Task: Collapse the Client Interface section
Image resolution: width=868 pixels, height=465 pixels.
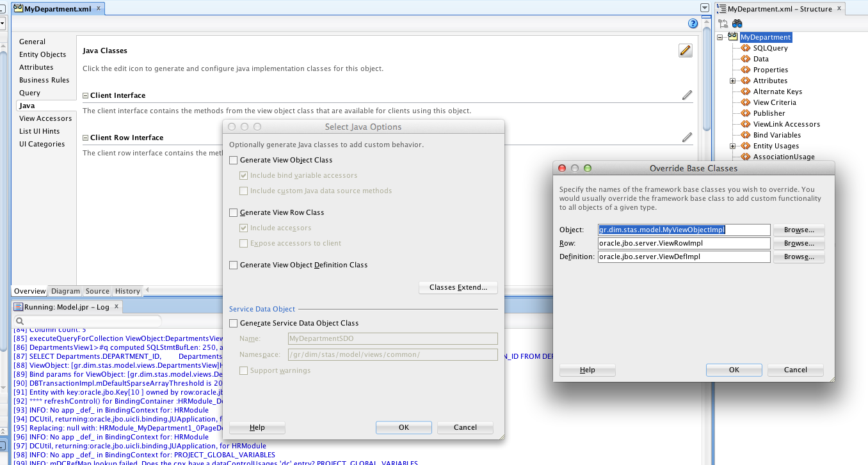Action: pos(85,95)
